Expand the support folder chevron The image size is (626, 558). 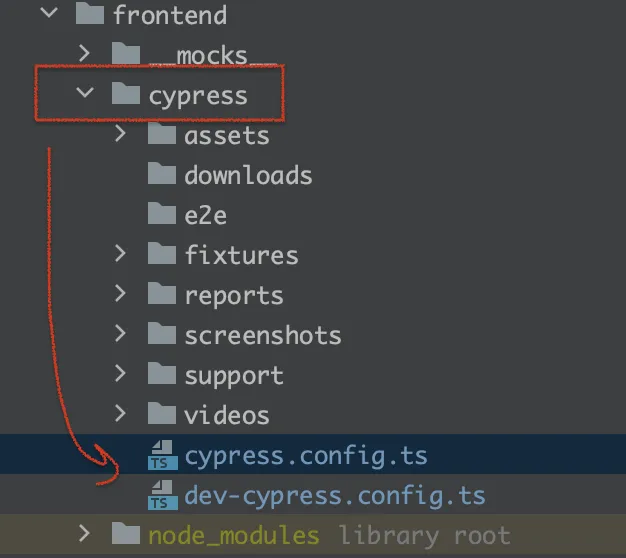click(x=120, y=373)
